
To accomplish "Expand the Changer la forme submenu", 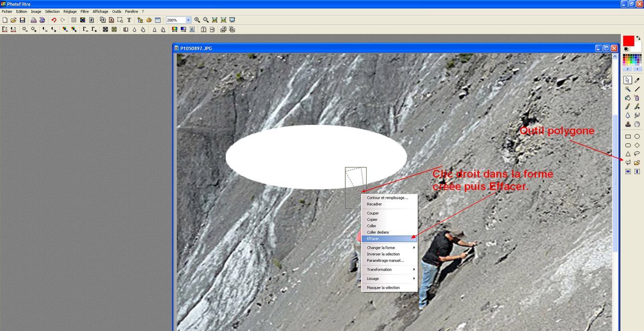I will tap(389, 248).
